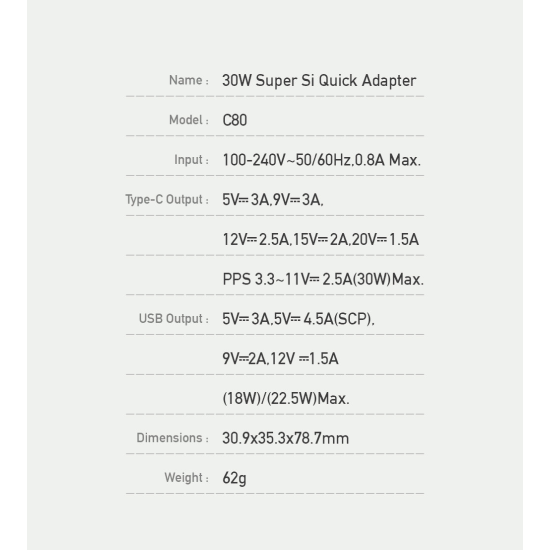This screenshot has height=550, width=550.
Task: Click the PPS 3.3~11V 2.5A(30W) line
Action: (x=323, y=280)
